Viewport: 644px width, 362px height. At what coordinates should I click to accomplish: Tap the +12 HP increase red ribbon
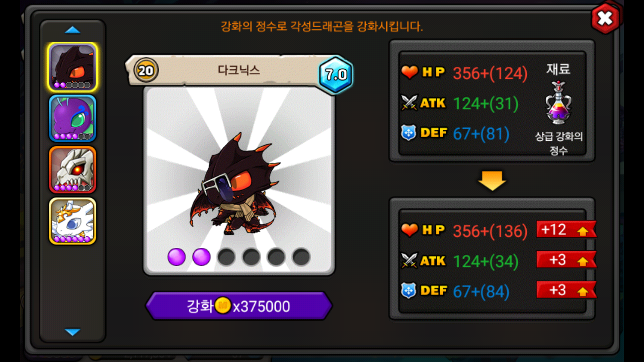(x=566, y=229)
